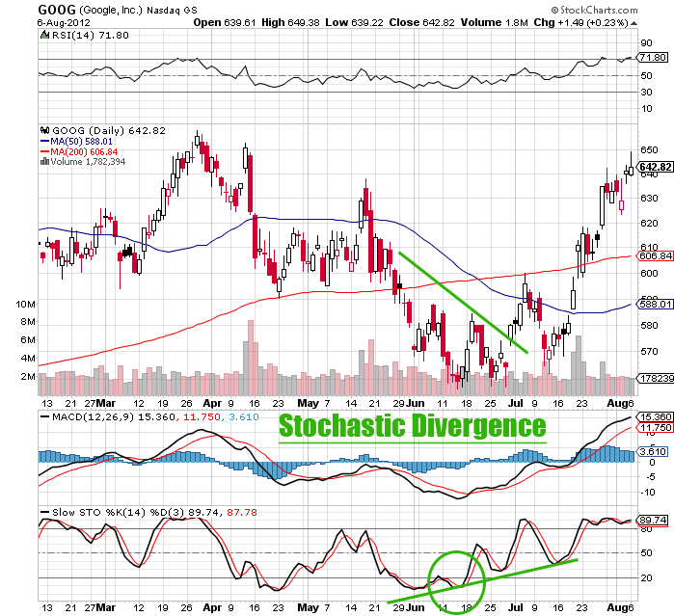The width and height of the screenshot is (674, 616).
Task: Click the 10M volume axis label
Action: [x=26, y=305]
